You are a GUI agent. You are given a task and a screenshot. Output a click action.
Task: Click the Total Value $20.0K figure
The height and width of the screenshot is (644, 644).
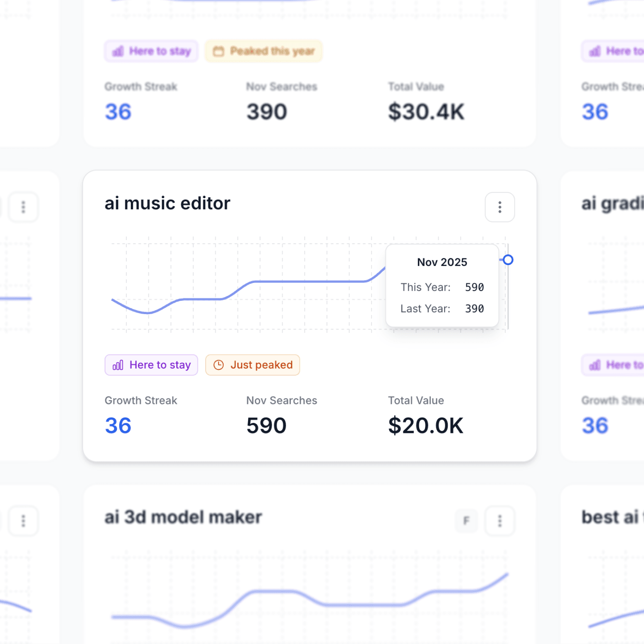[x=425, y=425]
